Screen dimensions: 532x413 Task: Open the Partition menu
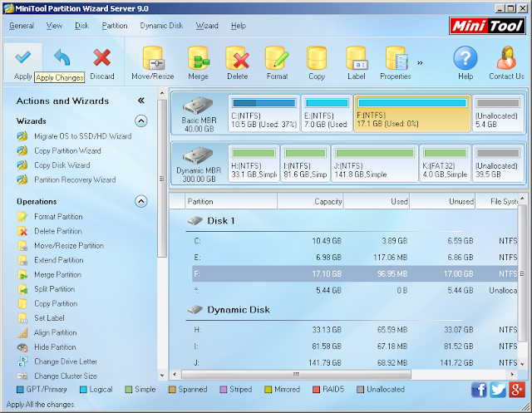(x=115, y=26)
